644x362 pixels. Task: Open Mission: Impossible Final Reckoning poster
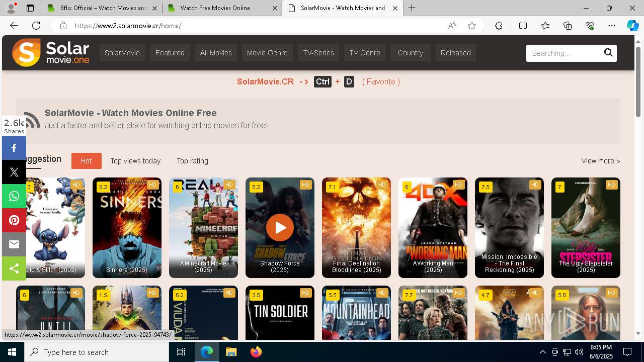pyautogui.click(x=509, y=227)
